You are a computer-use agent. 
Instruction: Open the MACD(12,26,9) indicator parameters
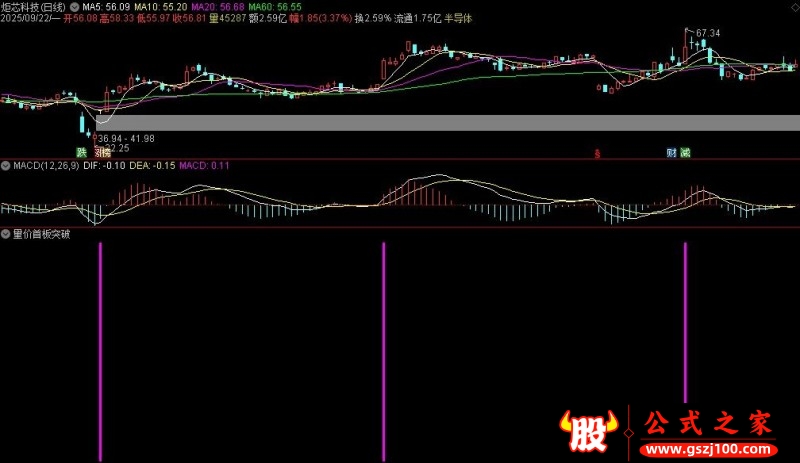tap(42, 165)
